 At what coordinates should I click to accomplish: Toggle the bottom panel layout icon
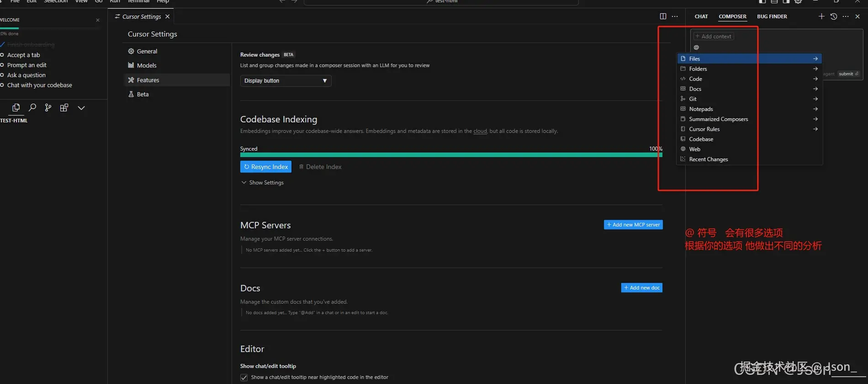[774, 1]
